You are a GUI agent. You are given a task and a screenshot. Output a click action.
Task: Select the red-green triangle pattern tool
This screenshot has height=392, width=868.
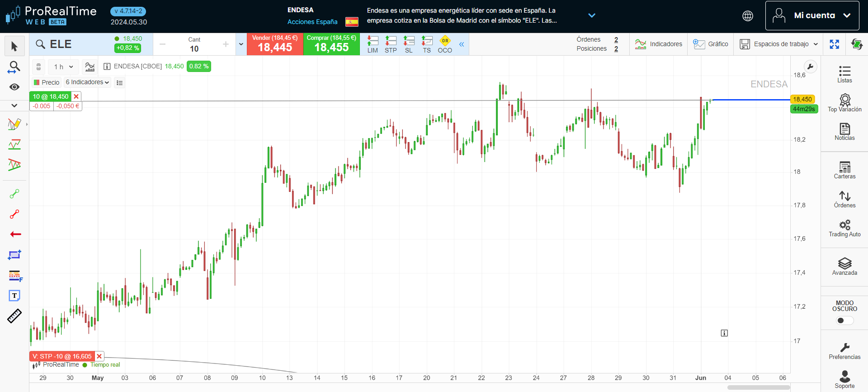[14, 165]
